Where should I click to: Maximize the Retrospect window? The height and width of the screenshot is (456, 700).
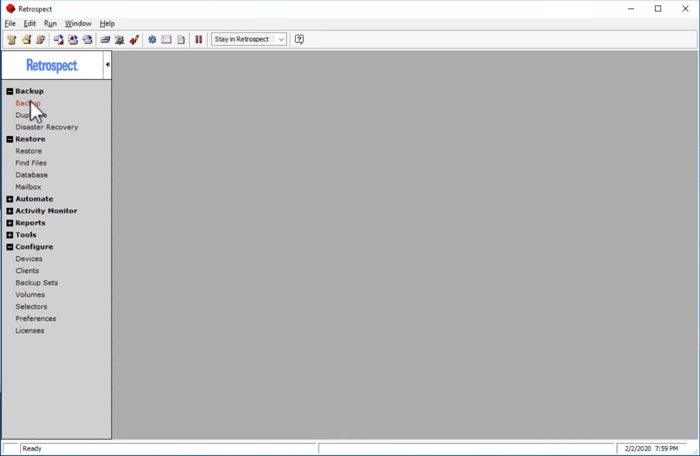pyautogui.click(x=658, y=9)
